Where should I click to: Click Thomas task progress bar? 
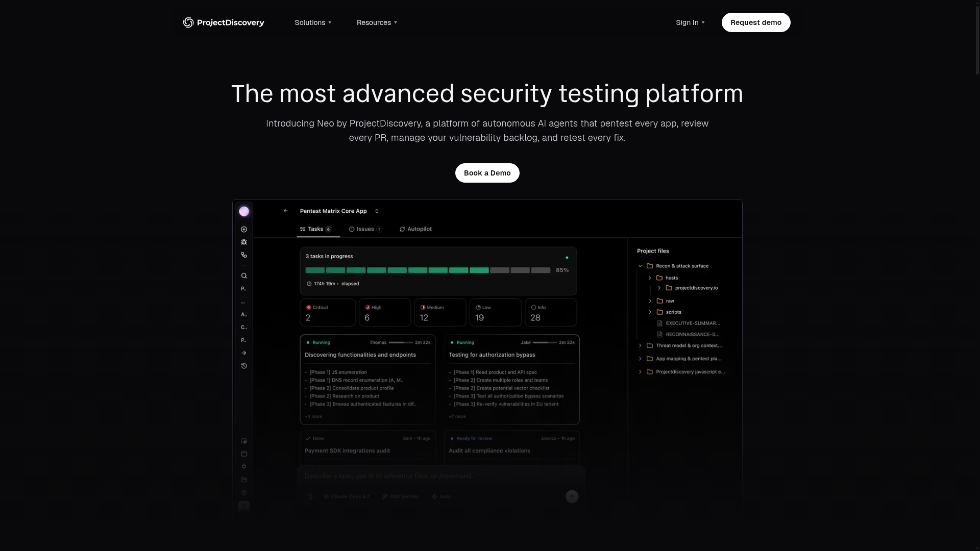401,342
